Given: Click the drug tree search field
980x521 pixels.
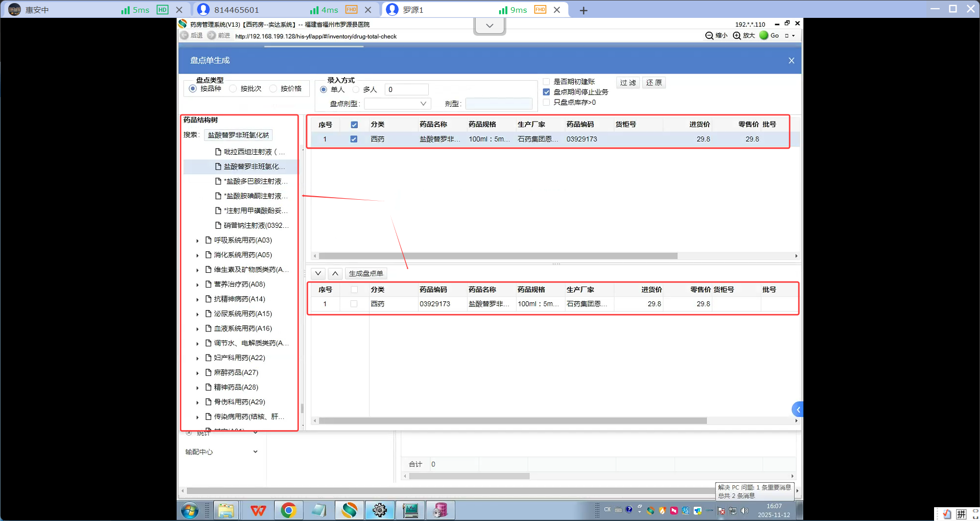Looking at the screenshot, I should pos(238,135).
